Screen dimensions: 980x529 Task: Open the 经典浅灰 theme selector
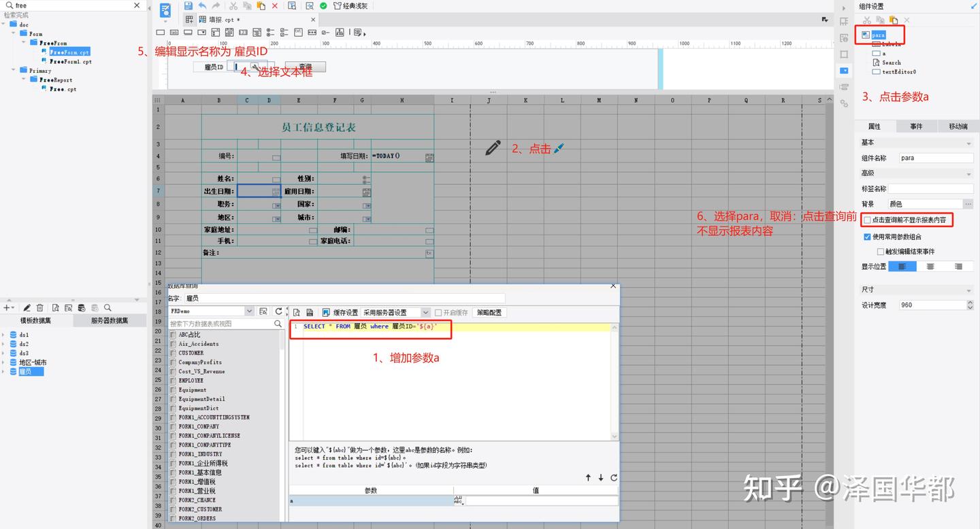[x=350, y=5]
